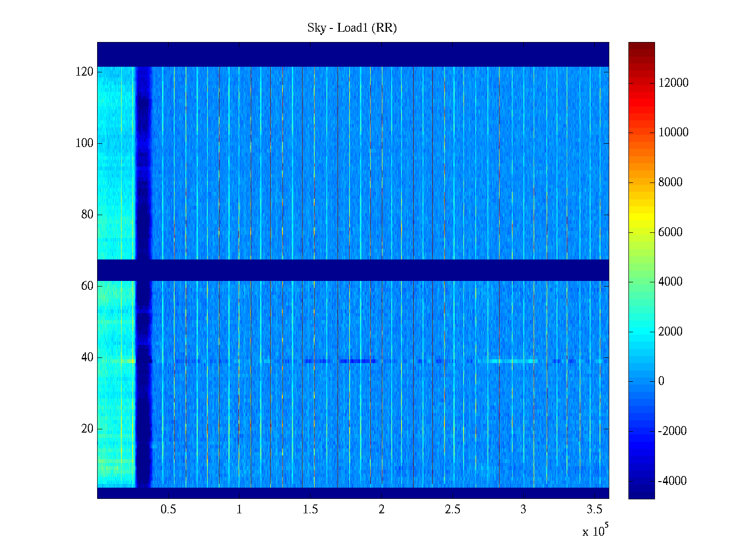Click the y-axis tick label 20
This screenshot has width=747, height=560.
coord(87,429)
